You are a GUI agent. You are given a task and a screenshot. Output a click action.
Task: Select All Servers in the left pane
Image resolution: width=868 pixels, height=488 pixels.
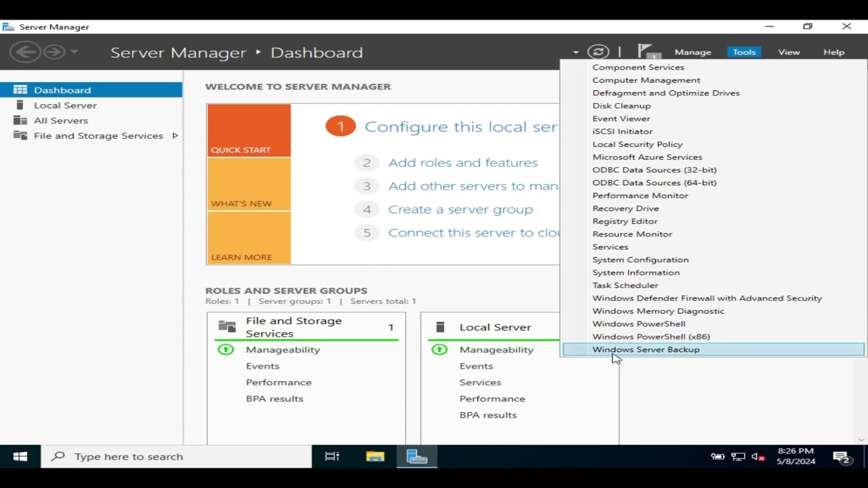pyautogui.click(x=91, y=120)
